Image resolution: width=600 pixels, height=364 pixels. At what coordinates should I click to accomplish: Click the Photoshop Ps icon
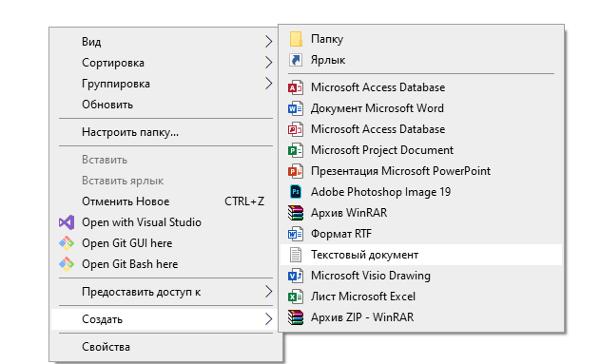(296, 192)
